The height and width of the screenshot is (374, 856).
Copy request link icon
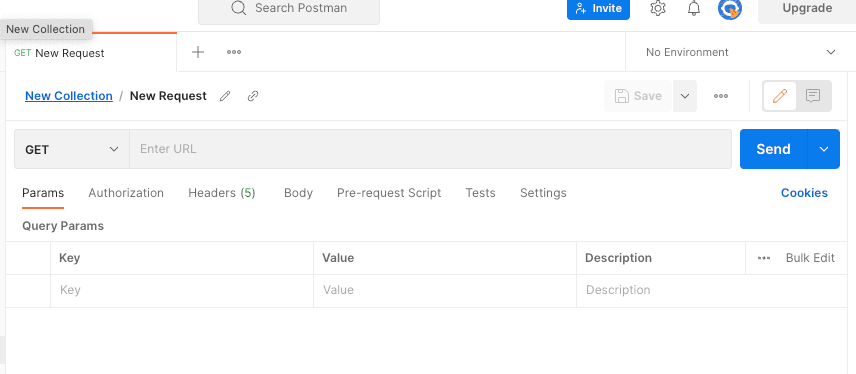coord(252,96)
